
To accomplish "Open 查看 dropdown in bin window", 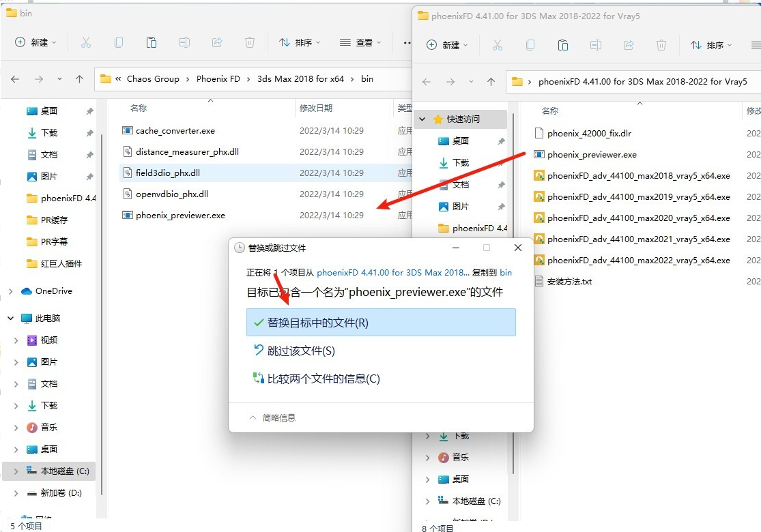I will [x=360, y=43].
